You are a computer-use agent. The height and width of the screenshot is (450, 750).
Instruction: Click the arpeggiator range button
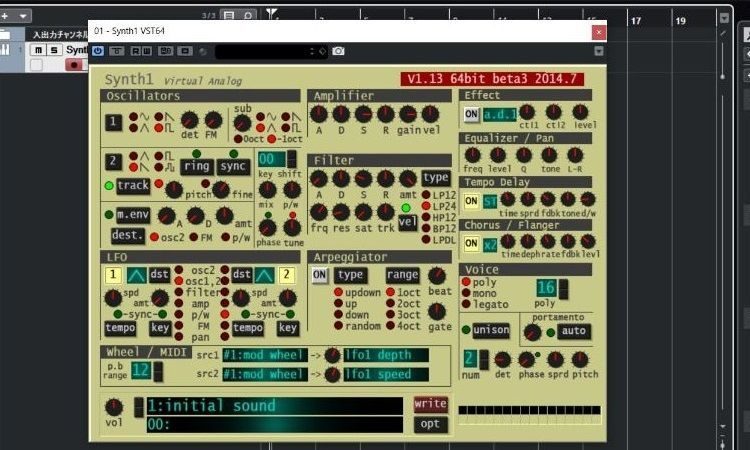402,275
